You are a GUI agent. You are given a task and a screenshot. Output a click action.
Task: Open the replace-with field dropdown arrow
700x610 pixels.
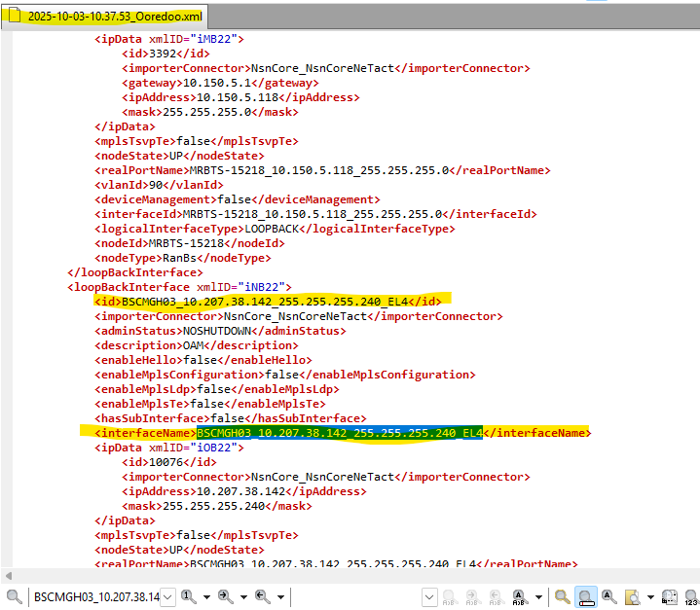[429, 596]
